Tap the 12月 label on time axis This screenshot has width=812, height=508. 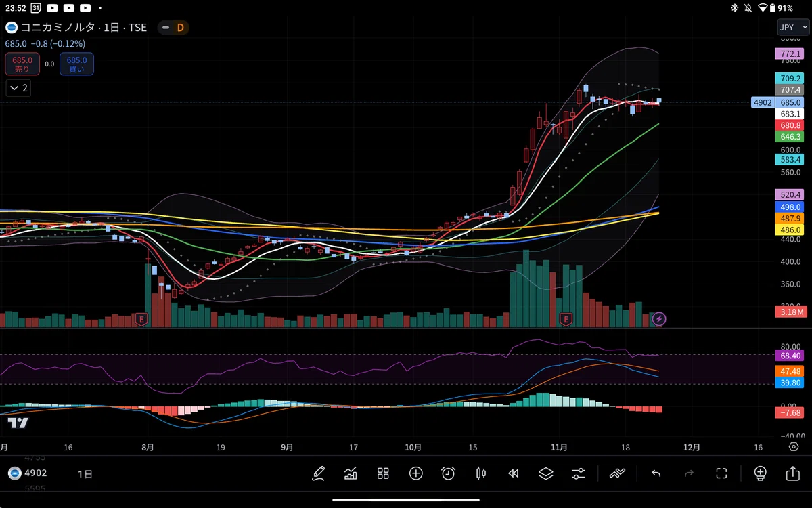click(x=692, y=447)
